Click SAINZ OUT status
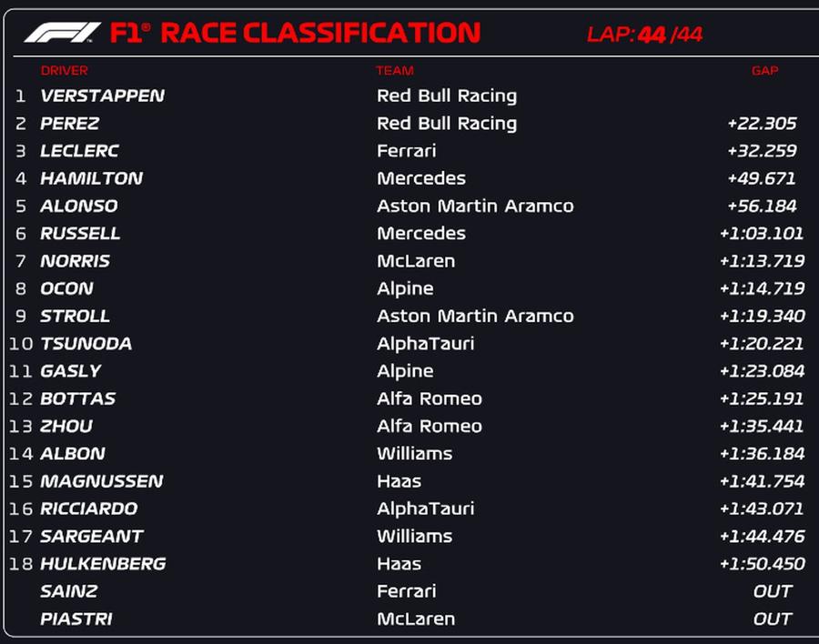The width and height of the screenshot is (819, 644). tap(773, 591)
